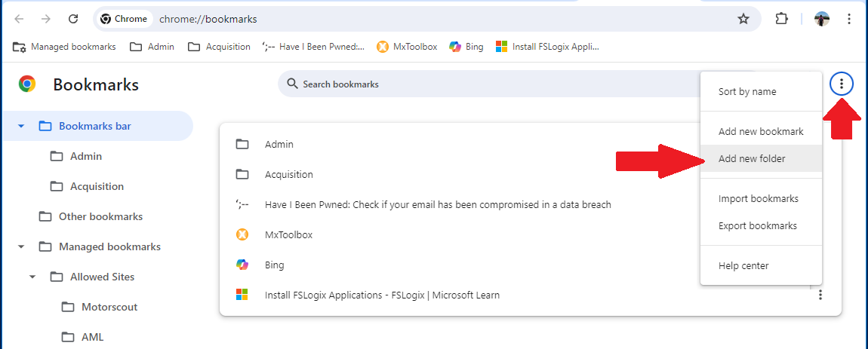Open more actions for Install FSLogix bookmark
This screenshot has height=349, width=868.
click(x=820, y=295)
